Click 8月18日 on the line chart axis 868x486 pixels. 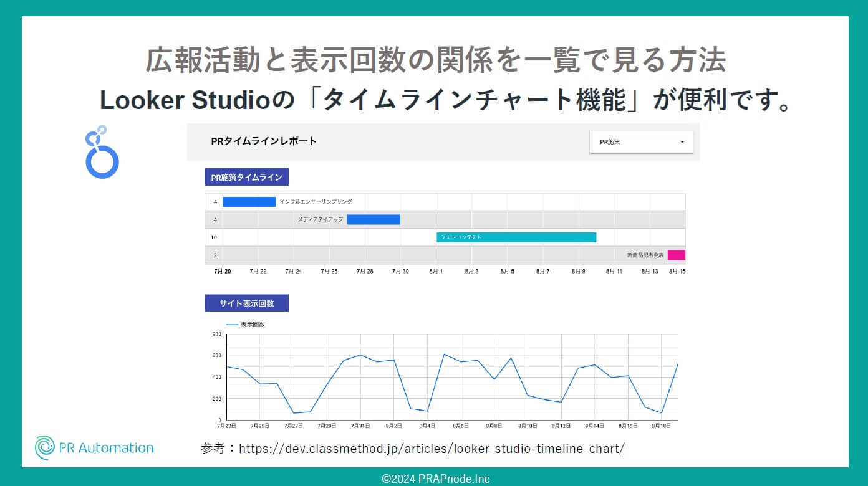point(660,426)
